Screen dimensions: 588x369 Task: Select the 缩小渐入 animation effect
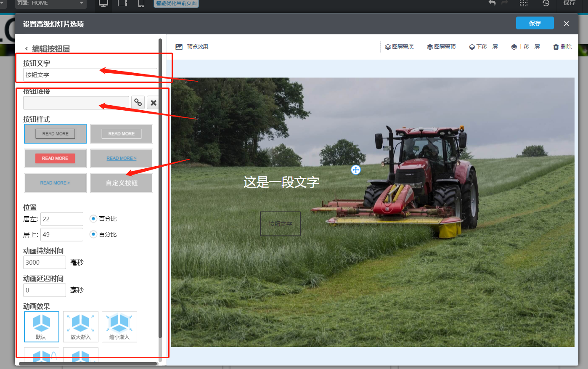tap(119, 327)
